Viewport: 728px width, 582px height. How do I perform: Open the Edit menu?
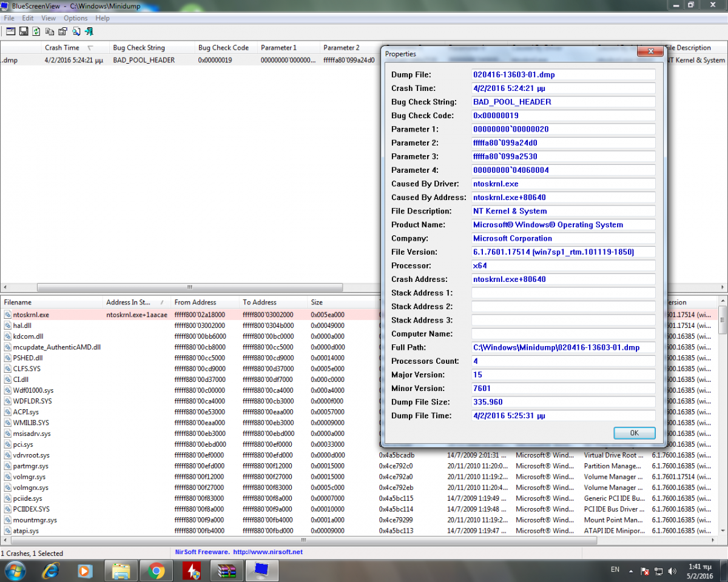28,18
